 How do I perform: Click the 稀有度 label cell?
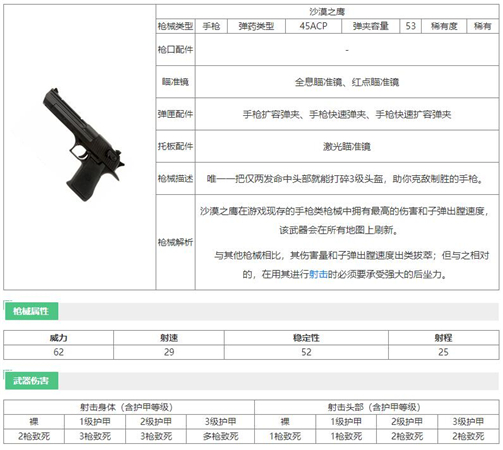pyautogui.click(x=444, y=26)
